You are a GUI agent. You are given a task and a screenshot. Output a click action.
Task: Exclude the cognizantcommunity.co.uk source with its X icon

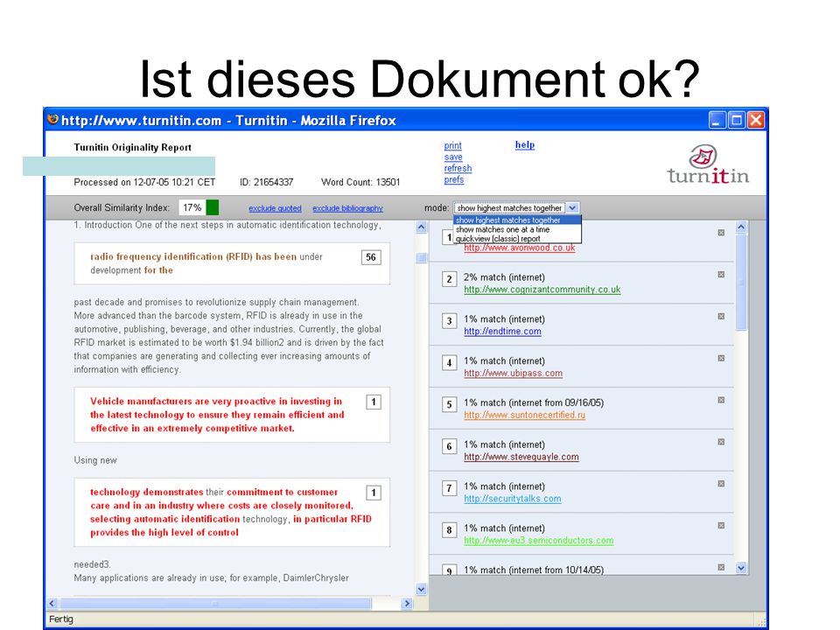[721, 274]
